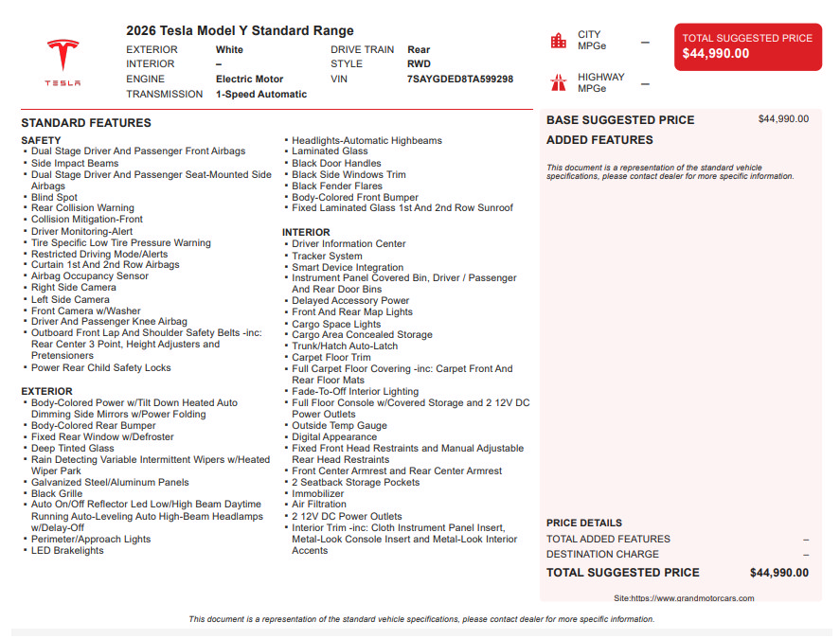Image resolution: width=840 pixels, height=639 pixels.
Task: Select the "Air Filtration" feature
Action: click(x=319, y=504)
